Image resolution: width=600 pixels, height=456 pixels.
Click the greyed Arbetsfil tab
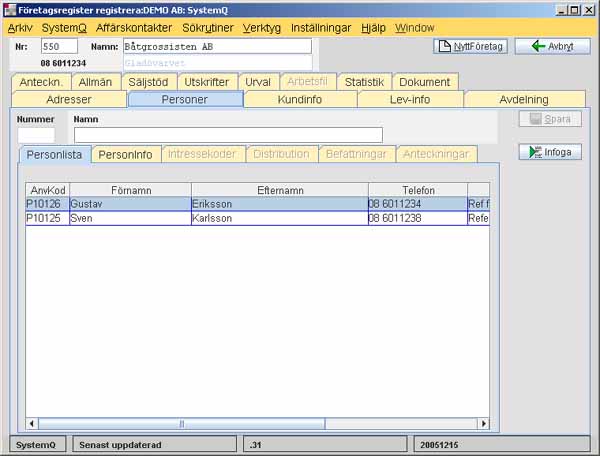coord(307,81)
